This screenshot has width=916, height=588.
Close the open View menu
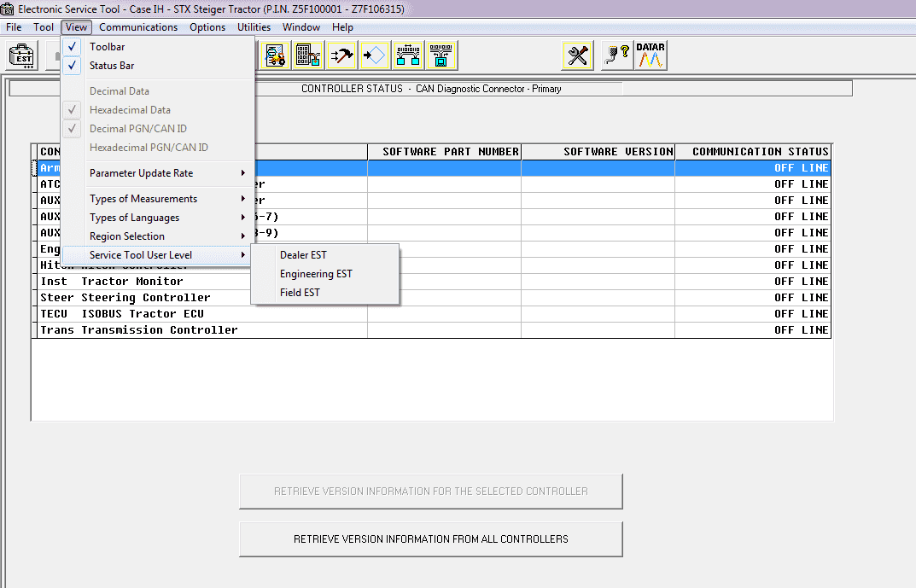tap(76, 26)
